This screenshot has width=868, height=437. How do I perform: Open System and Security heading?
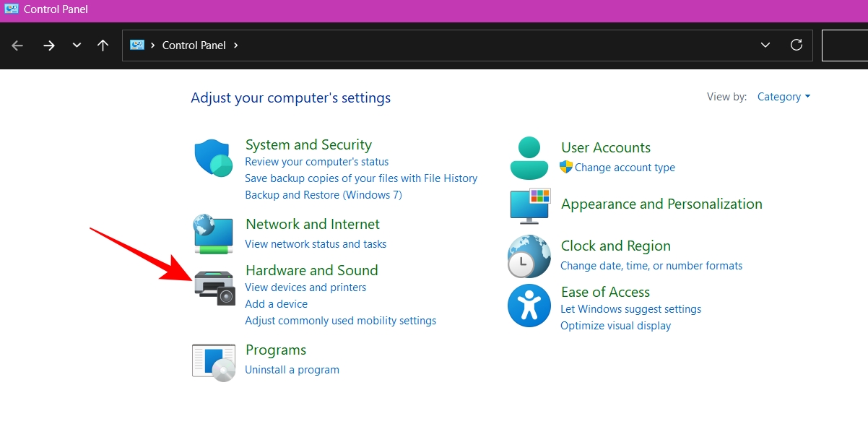(x=308, y=144)
